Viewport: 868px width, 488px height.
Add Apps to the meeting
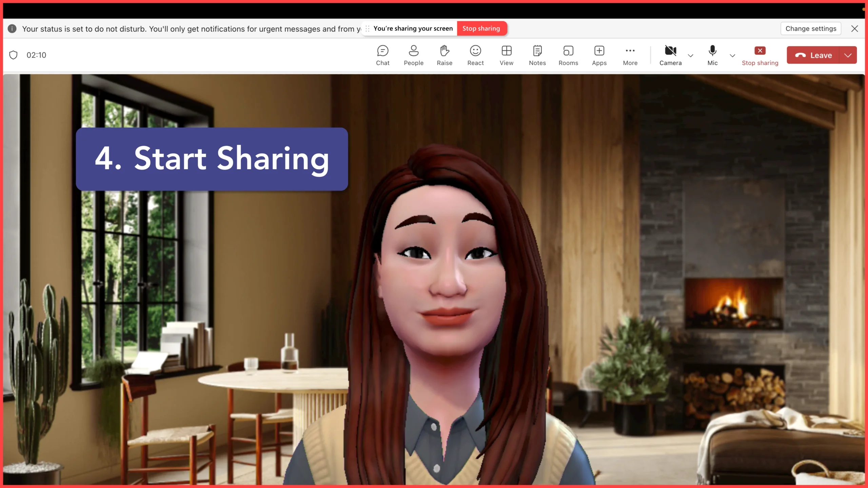click(x=599, y=55)
